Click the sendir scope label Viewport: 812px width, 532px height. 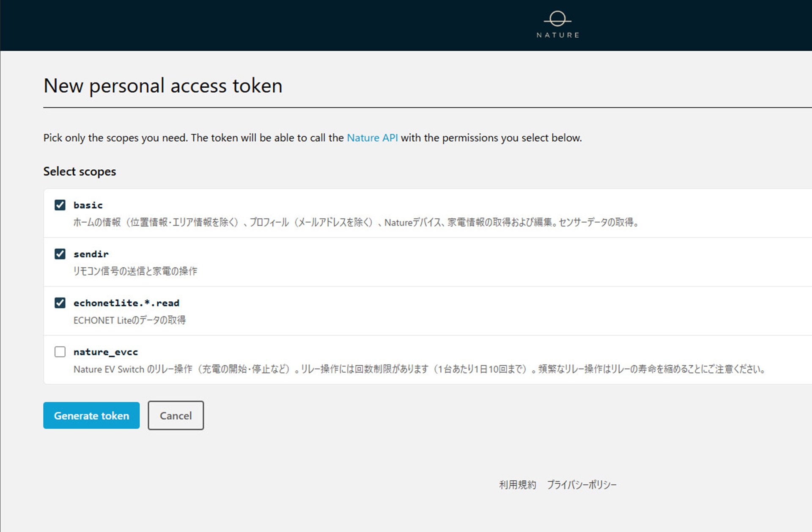(x=91, y=254)
